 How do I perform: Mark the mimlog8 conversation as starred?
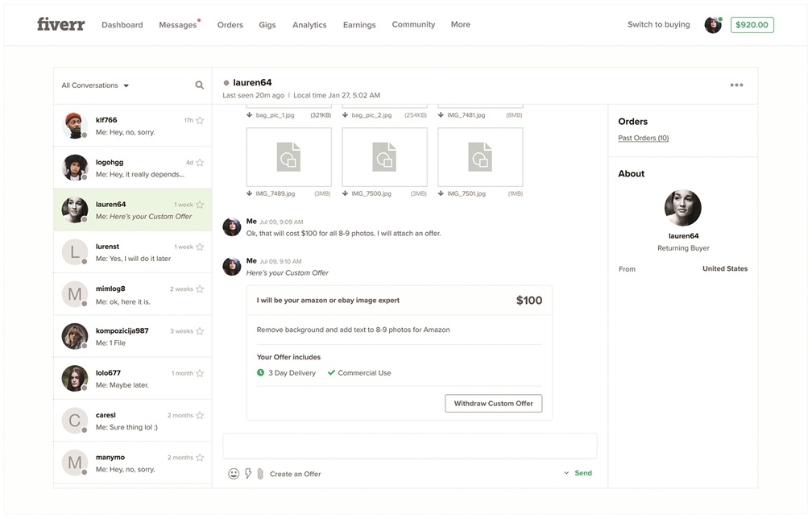200,289
